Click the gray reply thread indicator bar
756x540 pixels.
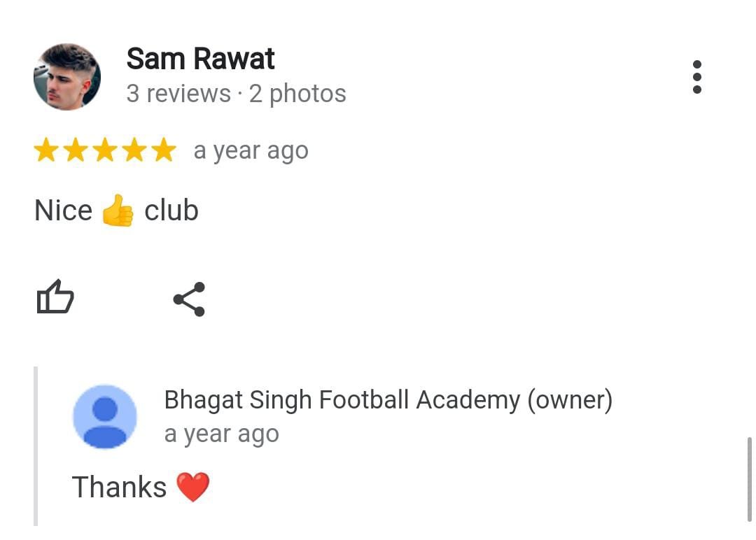(x=36, y=446)
